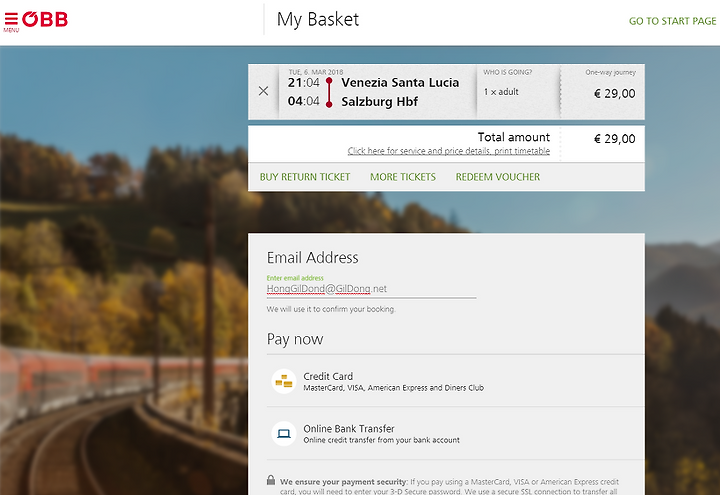Screen dimensions: 720x495
Task: Click the My Basket heading
Action: [x=318, y=19]
